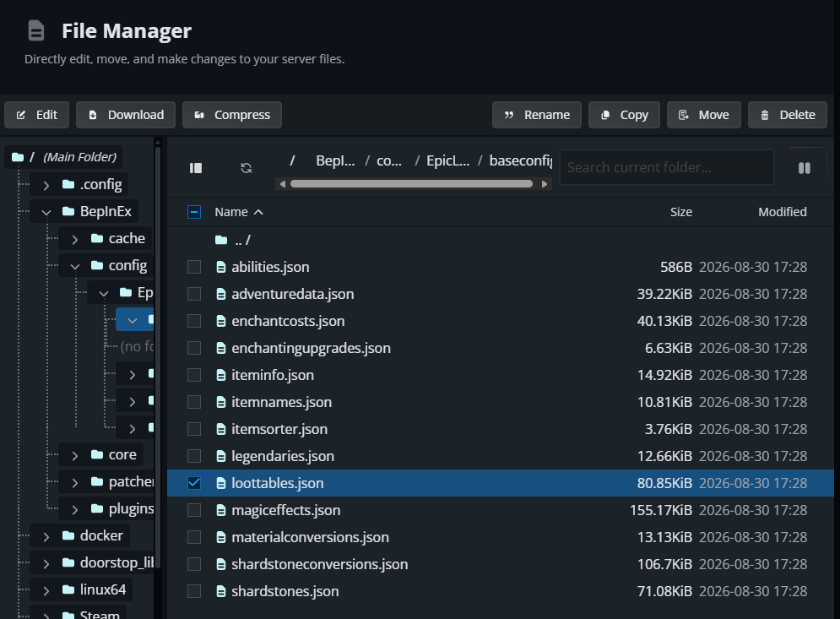Click the columns icon beside search field
Viewport: 840px width, 619px height.
(804, 168)
